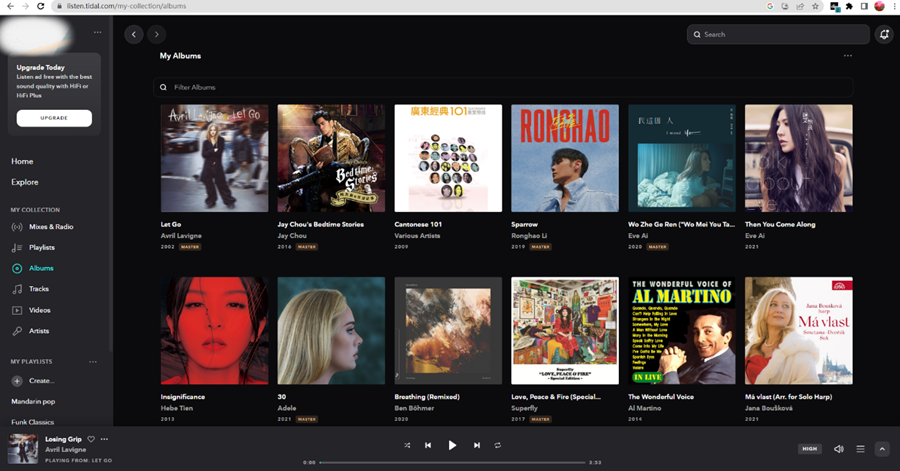Go back with the Tidal back arrow
This screenshot has height=471, width=900.
[134, 34]
